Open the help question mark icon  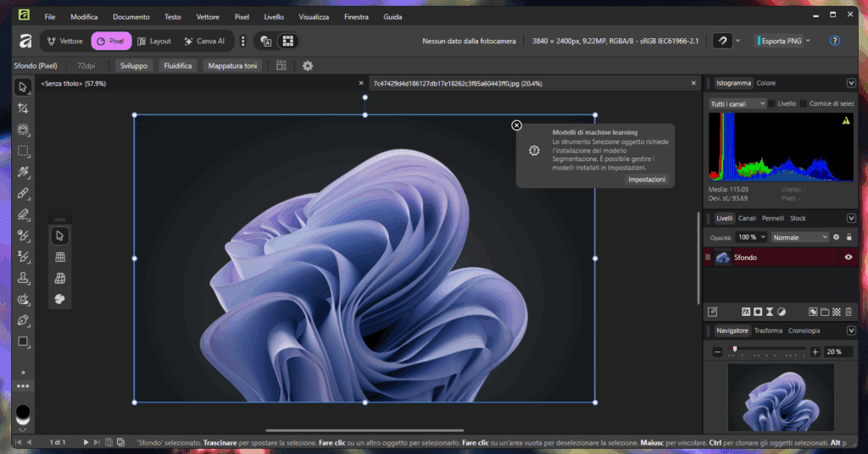[834, 40]
